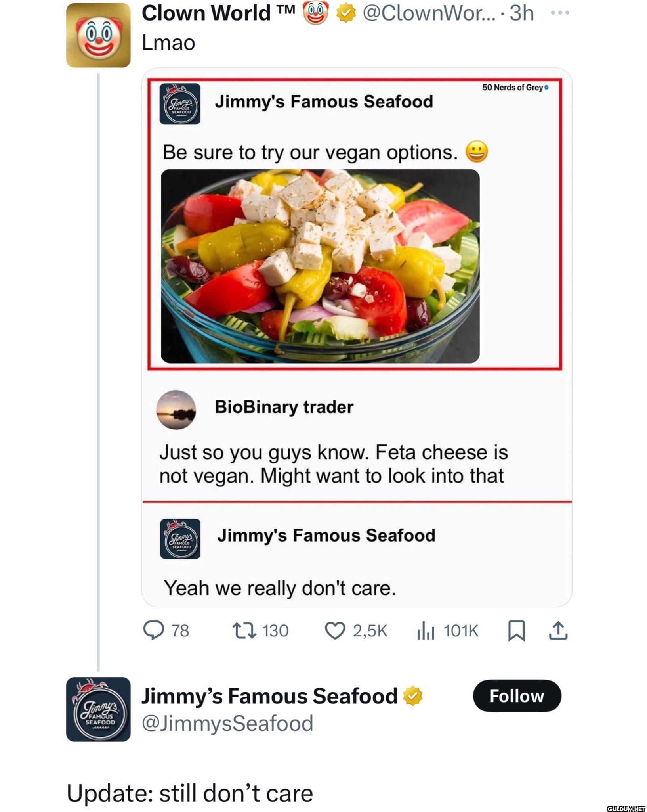647x812 pixels.
Task: Open the three-dot more options menu
Action: click(x=560, y=13)
